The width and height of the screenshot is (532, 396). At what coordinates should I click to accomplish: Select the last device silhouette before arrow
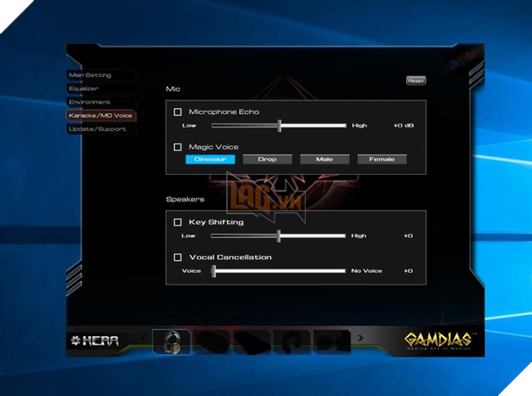pyautogui.click(x=333, y=340)
